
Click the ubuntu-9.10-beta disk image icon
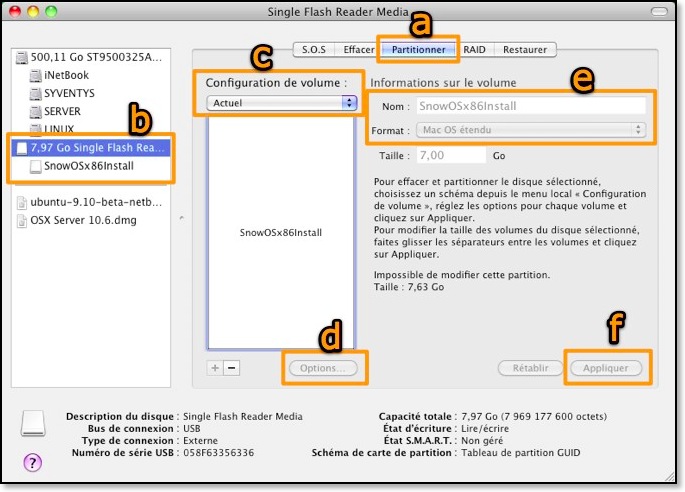tap(21, 203)
